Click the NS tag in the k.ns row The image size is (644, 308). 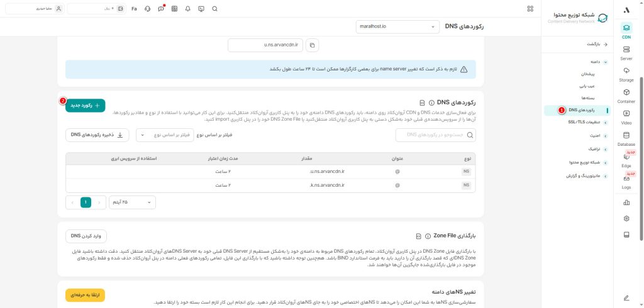pyautogui.click(x=466, y=185)
